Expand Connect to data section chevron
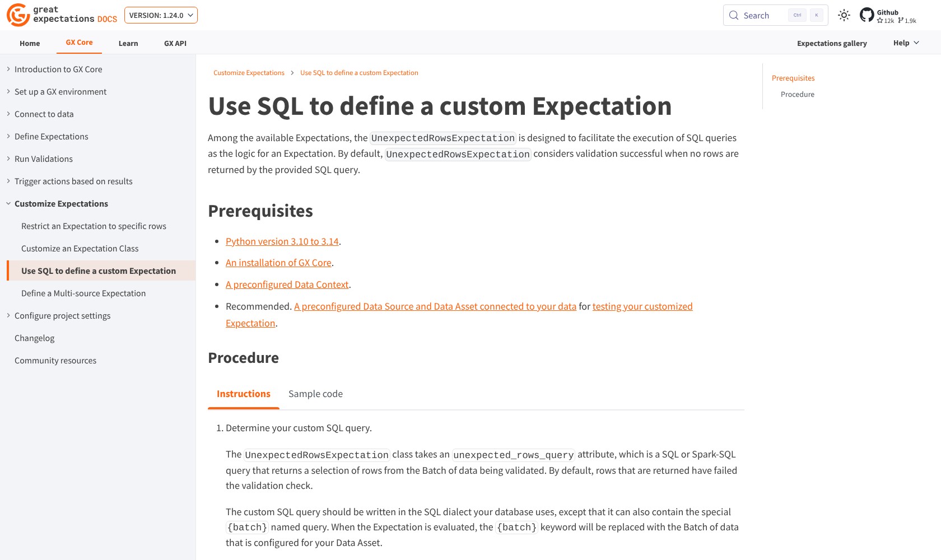Screen dimensions: 941x560 pyautogui.click(x=8, y=114)
